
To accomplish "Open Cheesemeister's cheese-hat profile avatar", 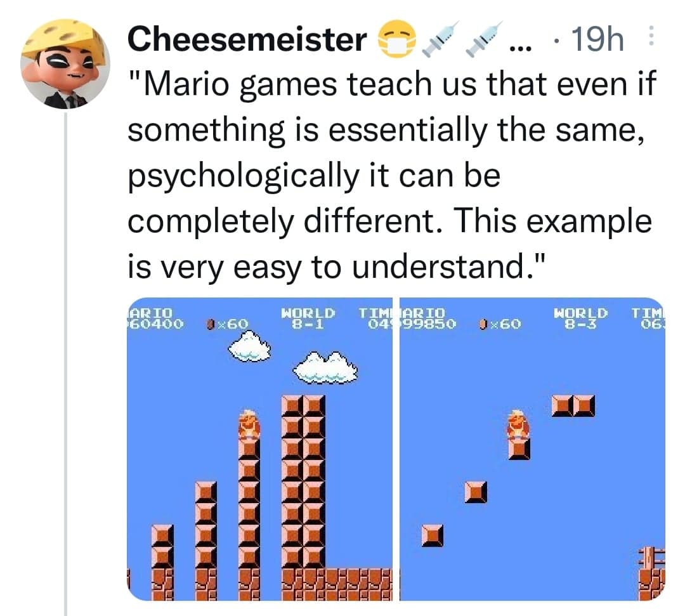I will [x=65, y=64].
